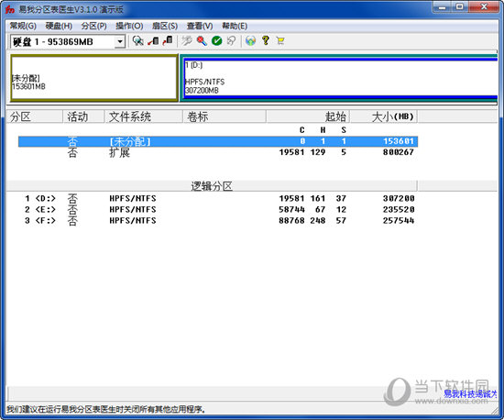This screenshot has height=420, width=504.
Task: Open the 查看(V) menu
Action: pos(200,26)
